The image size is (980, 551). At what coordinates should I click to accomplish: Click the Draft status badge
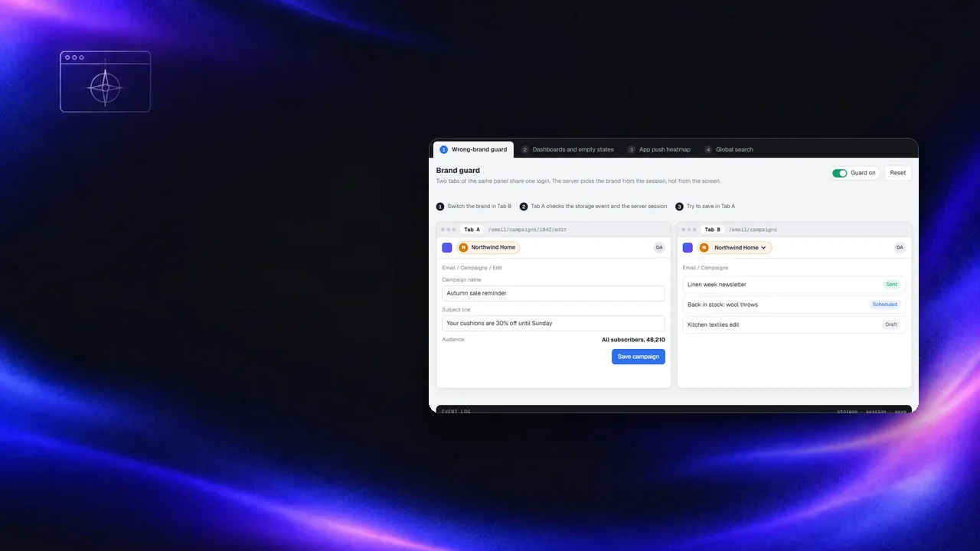point(891,324)
